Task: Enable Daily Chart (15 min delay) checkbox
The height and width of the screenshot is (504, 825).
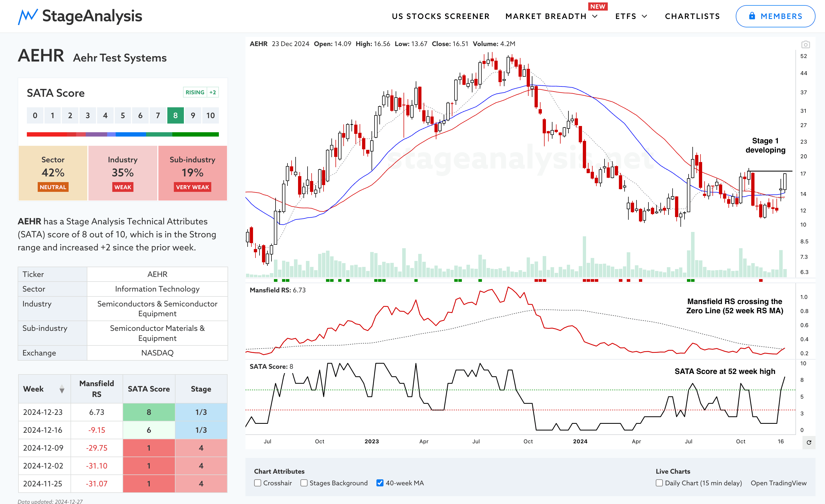Action: point(659,483)
